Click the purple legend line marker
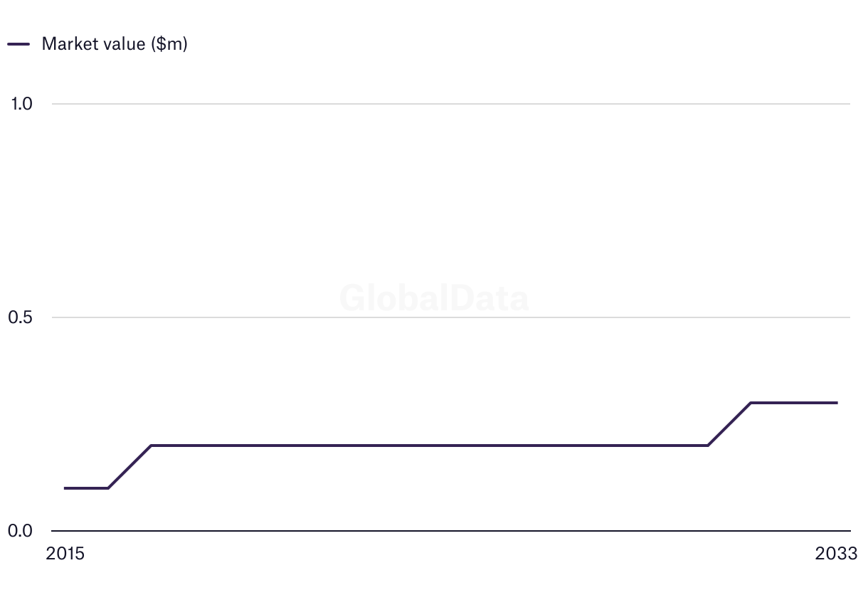The height and width of the screenshot is (595, 868). 18,44
